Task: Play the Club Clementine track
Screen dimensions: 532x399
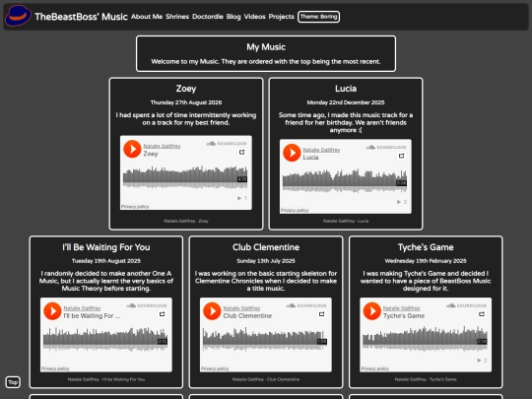Action: 212,311
